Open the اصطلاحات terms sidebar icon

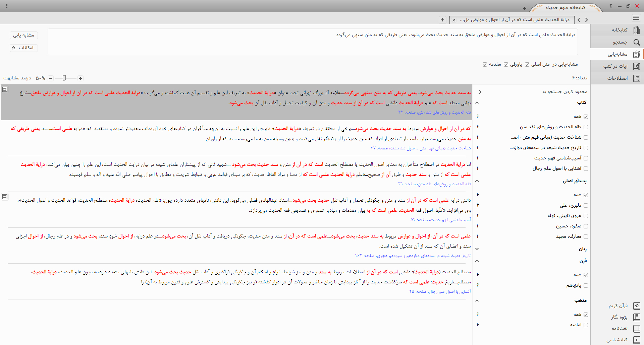tap(637, 78)
